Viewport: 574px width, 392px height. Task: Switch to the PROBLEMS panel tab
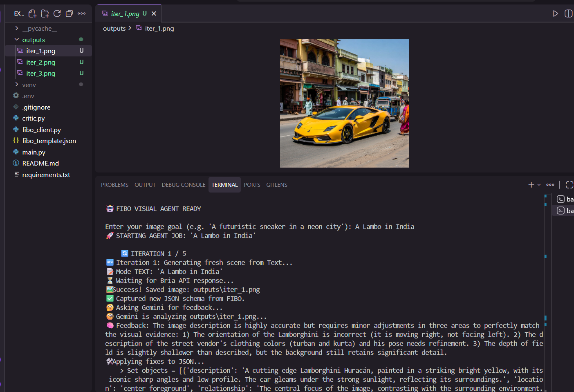pos(114,185)
